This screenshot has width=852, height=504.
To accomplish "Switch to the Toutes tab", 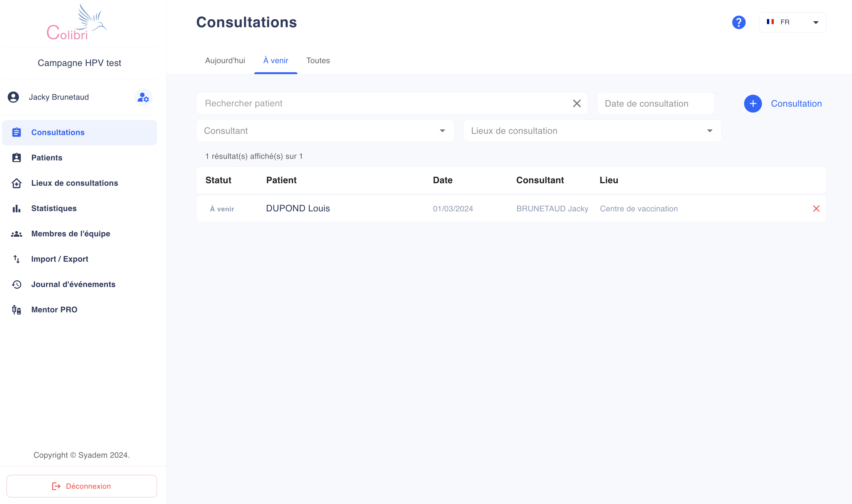I will pos(318,60).
